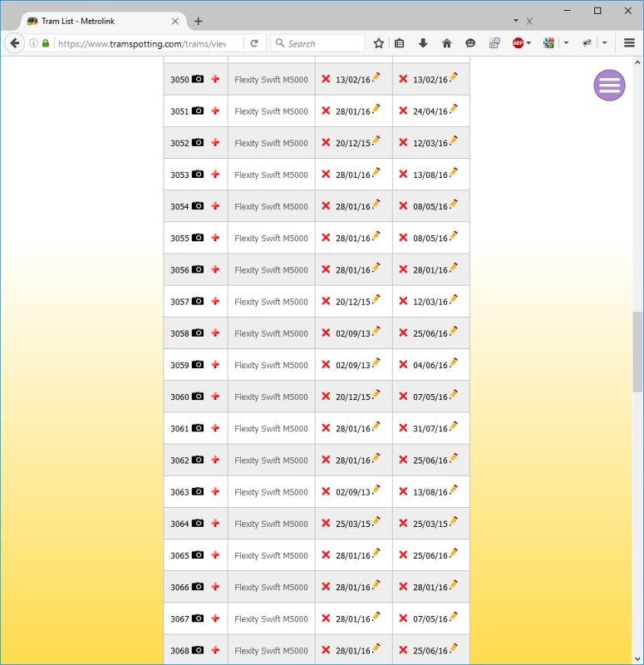Click the bug extension icon
This screenshot has width=644, height=665.
[x=587, y=43]
